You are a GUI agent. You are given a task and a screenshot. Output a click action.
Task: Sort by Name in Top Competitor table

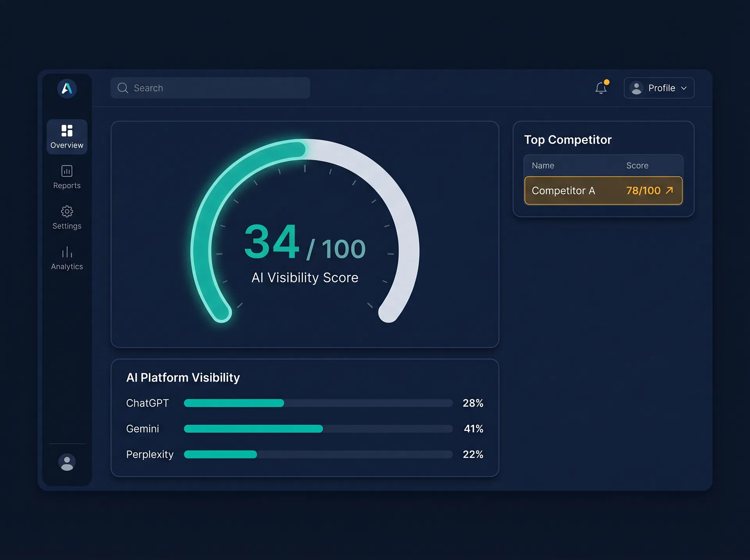click(x=543, y=165)
